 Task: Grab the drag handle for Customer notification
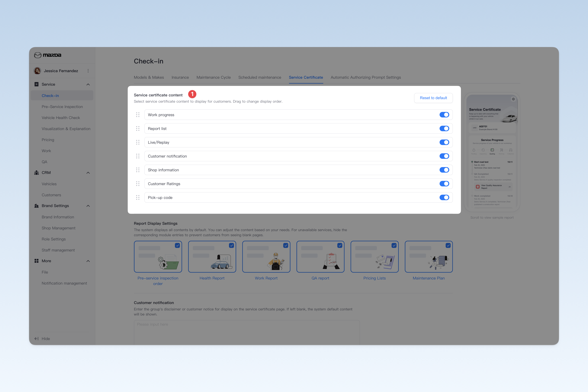click(138, 156)
